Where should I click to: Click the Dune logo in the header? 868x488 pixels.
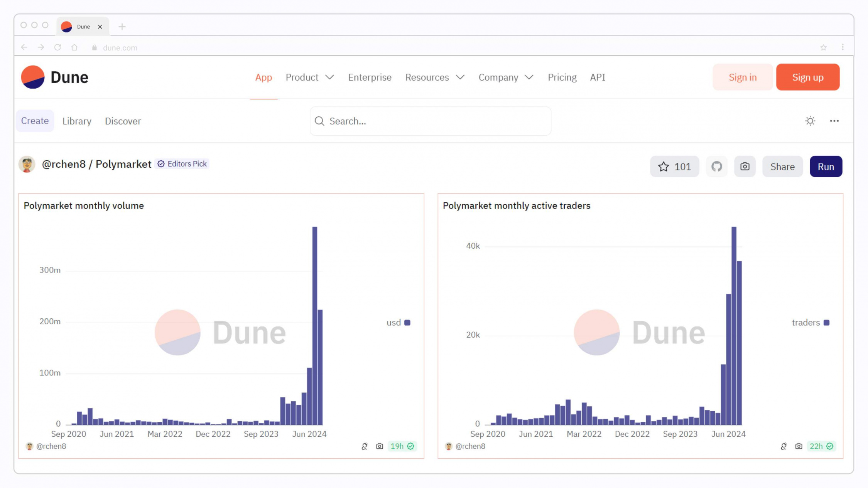coord(54,77)
